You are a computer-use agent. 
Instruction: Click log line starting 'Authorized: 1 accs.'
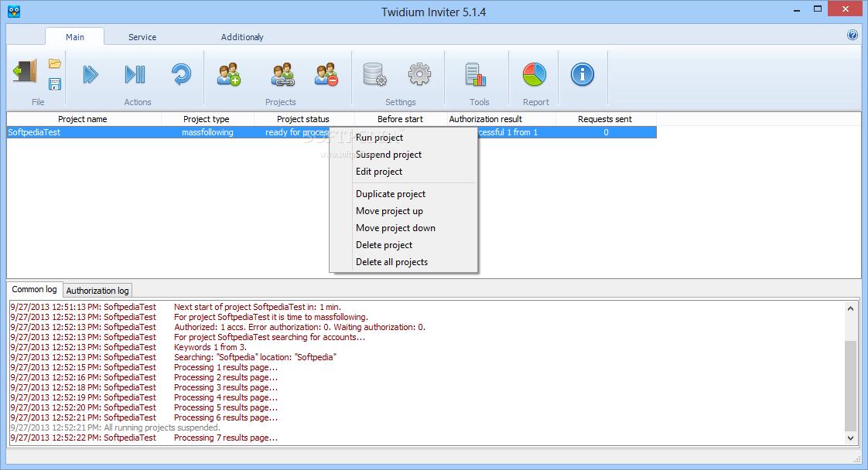299,327
